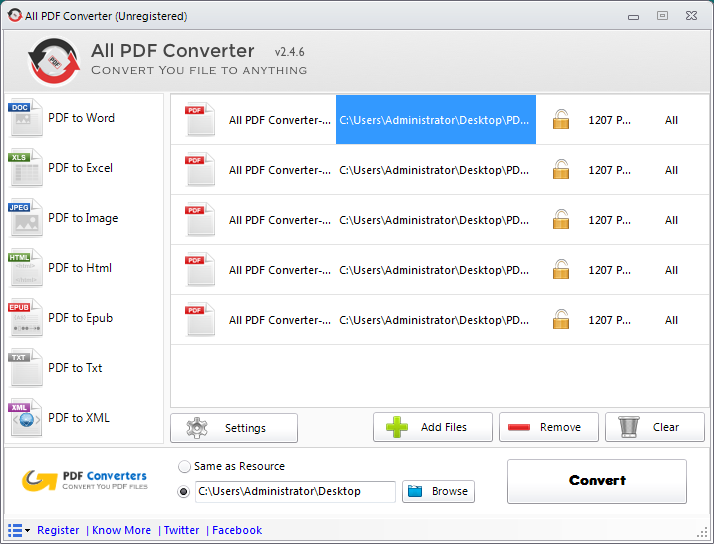Open the list menu dropdown at bottom left

tap(18, 530)
